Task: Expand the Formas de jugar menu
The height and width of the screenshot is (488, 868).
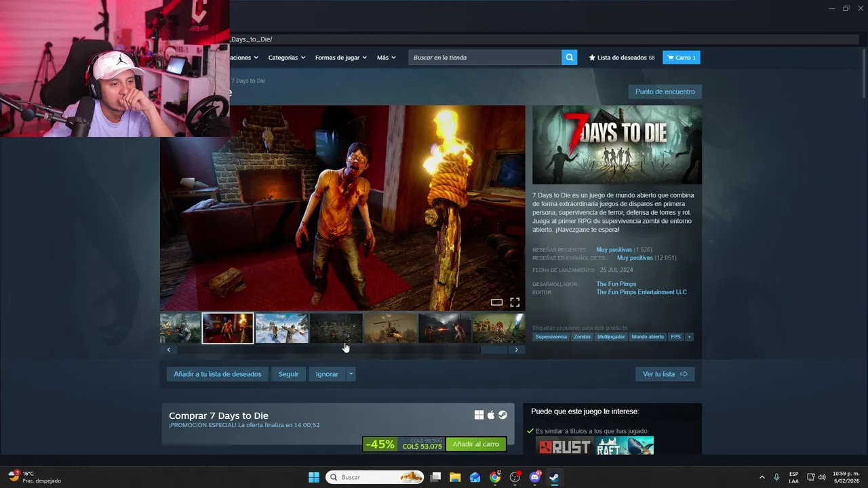Action: [340, 58]
